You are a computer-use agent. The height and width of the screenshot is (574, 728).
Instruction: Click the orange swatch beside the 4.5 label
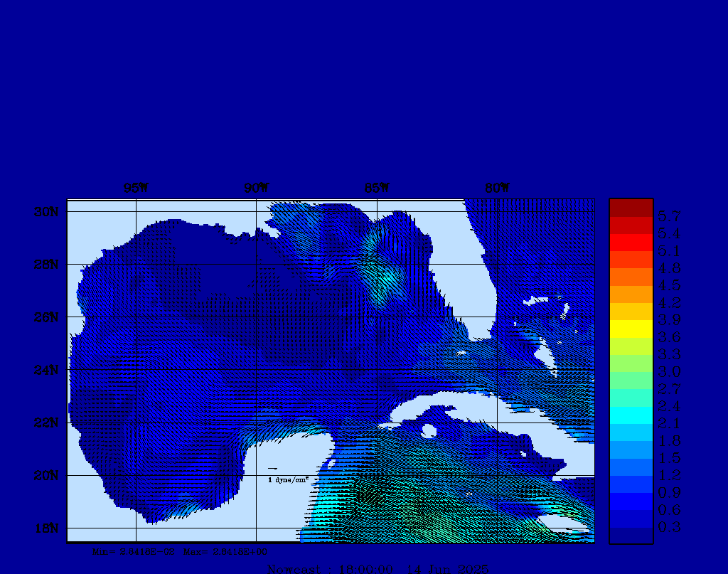[631, 277]
